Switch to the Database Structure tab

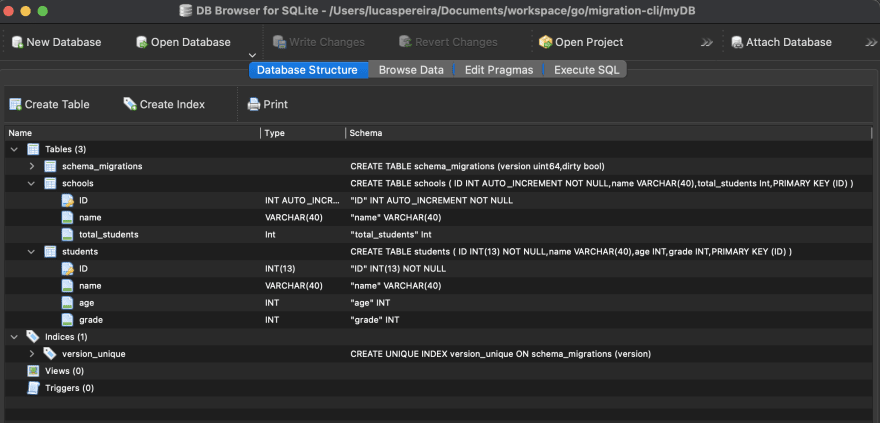coord(307,70)
